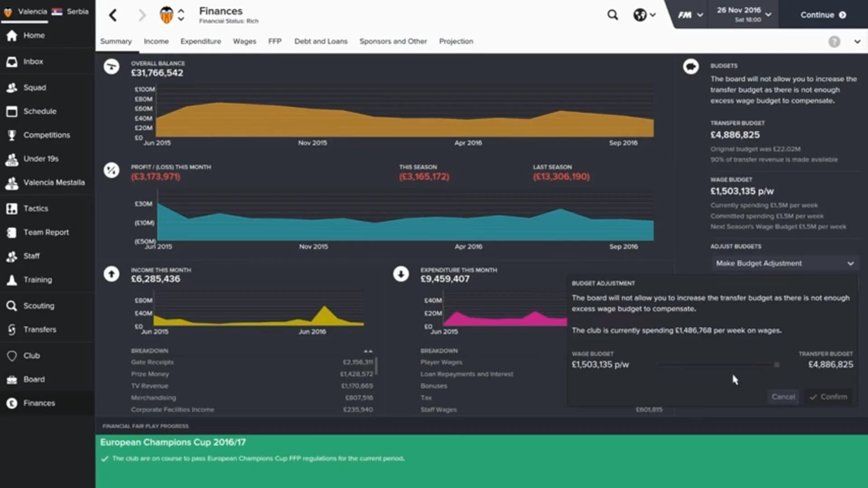Open the Board screen

coord(34,379)
